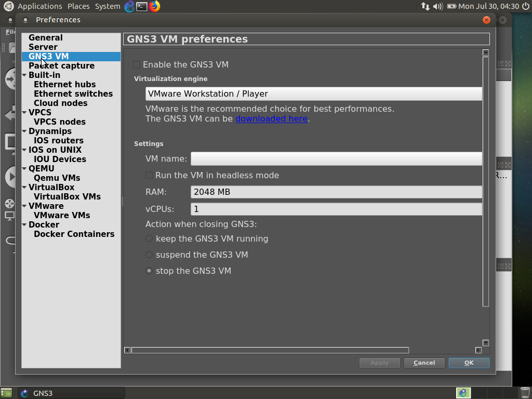Collapse the IOS on UNIX section
Screen dimensions: 532x399
point(24,150)
